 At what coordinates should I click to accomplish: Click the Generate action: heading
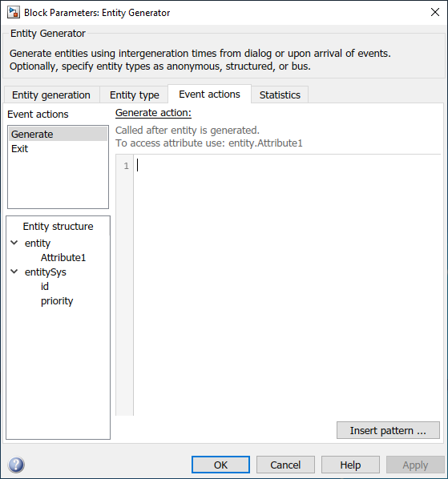[153, 113]
